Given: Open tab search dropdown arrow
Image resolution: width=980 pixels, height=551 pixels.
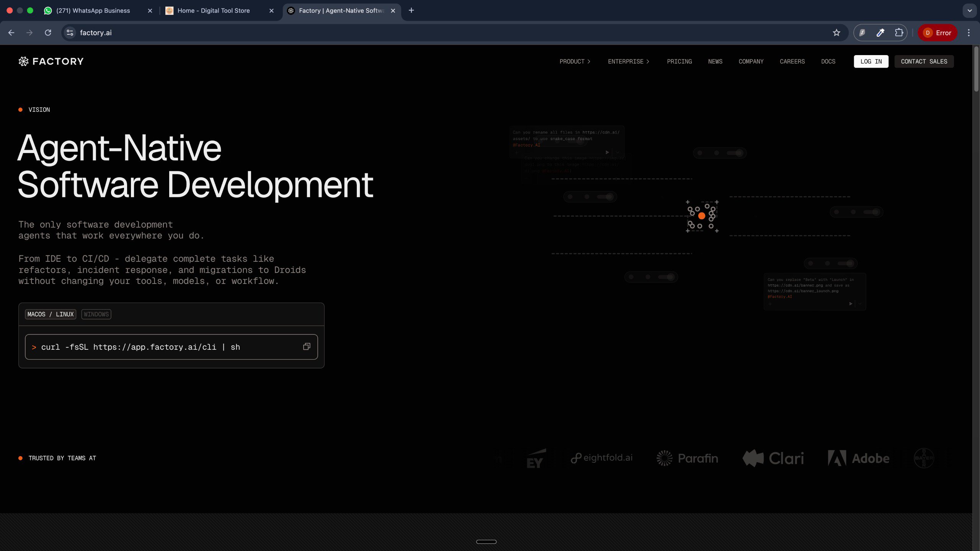Looking at the screenshot, I should tap(969, 10).
